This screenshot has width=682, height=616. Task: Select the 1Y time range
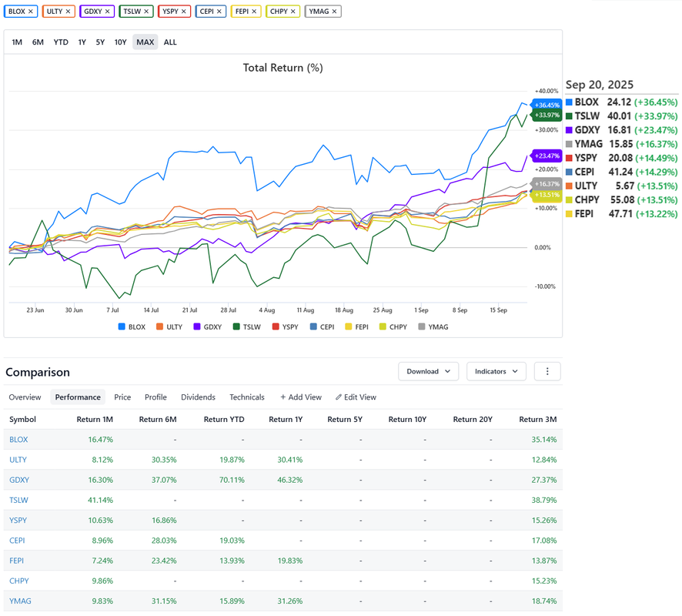click(x=82, y=42)
